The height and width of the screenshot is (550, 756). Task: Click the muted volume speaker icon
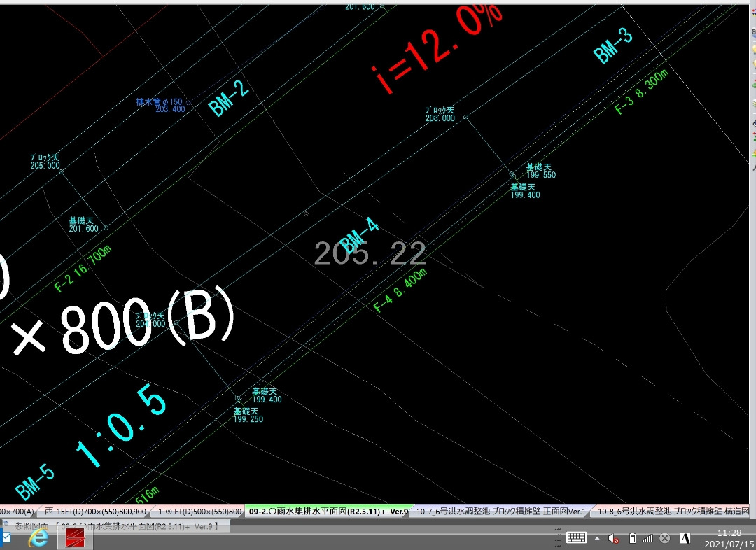[x=613, y=538]
